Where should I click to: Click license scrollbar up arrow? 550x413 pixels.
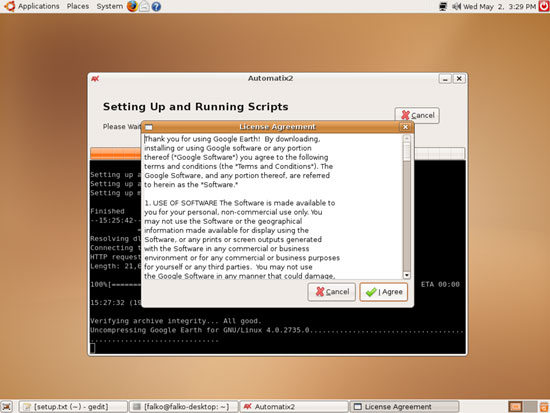(x=407, y=138)
